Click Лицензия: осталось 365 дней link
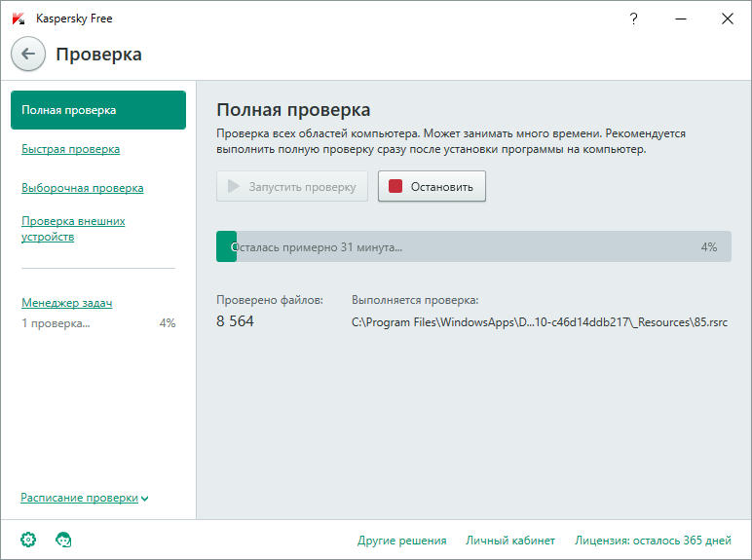752x560 pixels. (653, 541)
